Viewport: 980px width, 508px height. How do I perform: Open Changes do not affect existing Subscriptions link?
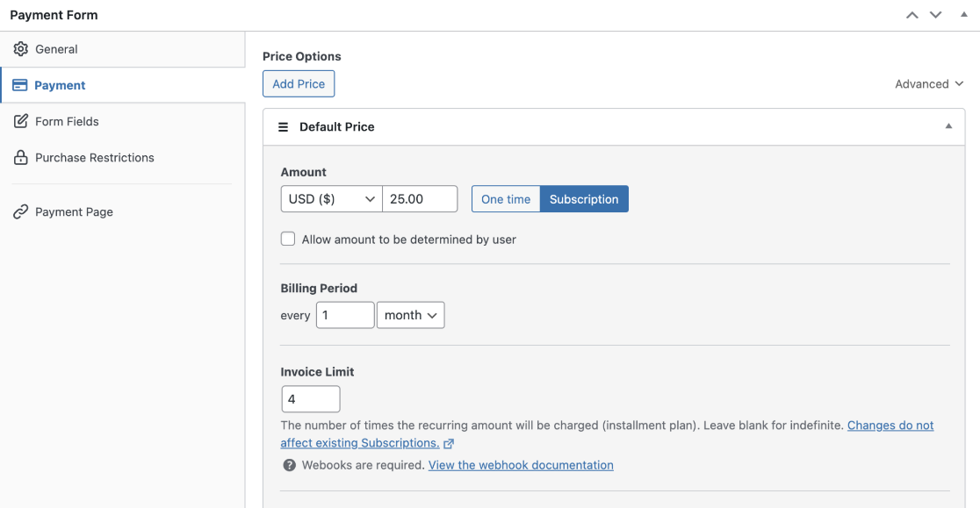point(607,434)
